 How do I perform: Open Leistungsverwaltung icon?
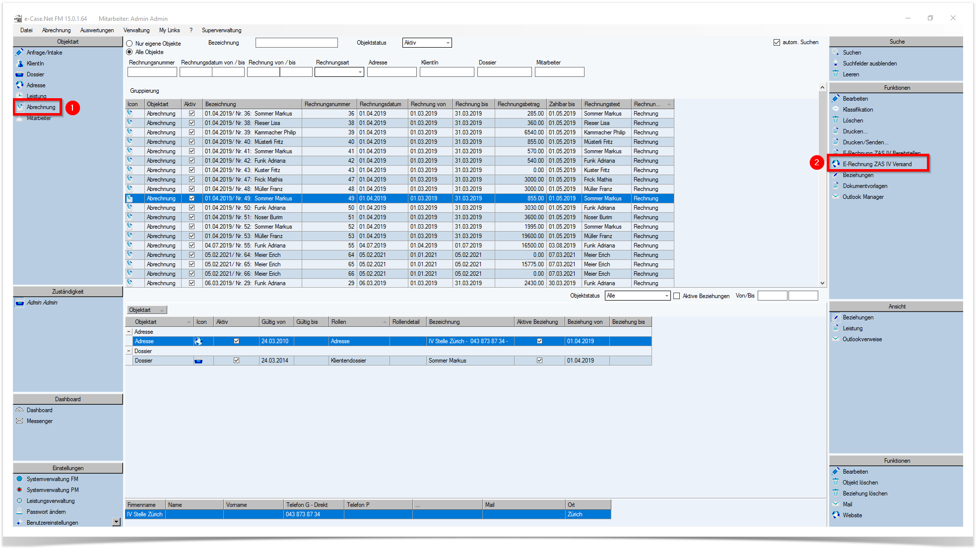(x=20, y=501)
